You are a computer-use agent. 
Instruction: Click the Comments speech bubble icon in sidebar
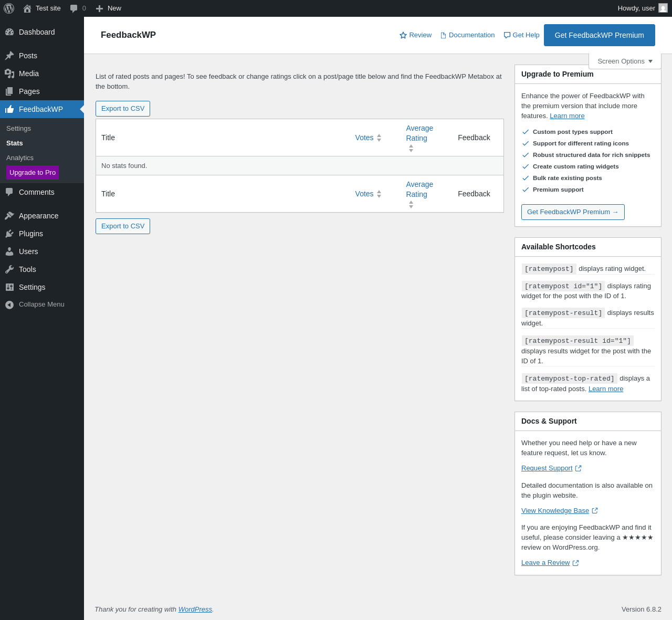(x=9, y=192)
